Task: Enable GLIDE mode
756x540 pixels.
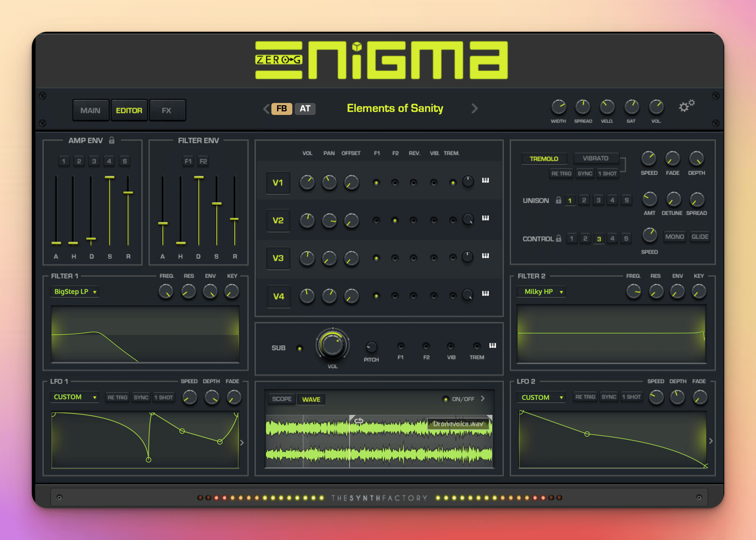Action: (x=700, y=237)
